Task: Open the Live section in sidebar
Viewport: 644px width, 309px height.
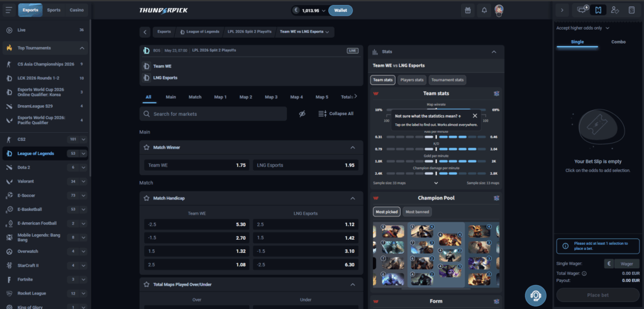Action: (x=45, y=30)
